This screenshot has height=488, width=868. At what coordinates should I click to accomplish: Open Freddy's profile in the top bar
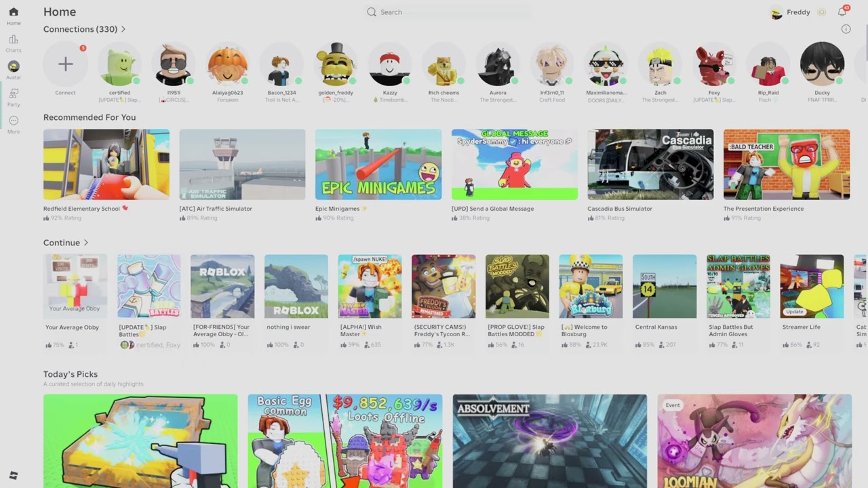791,12
